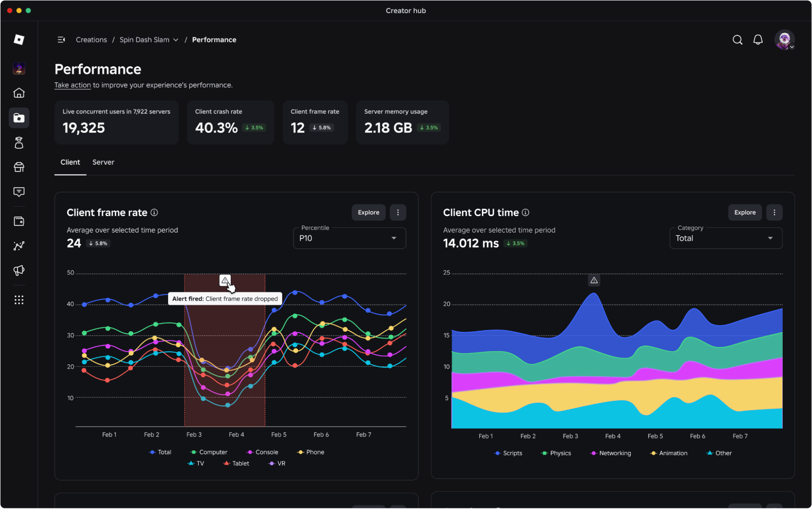
Task: Collapse the sidebar navigation toggle icon
Action: pos(61,40)
